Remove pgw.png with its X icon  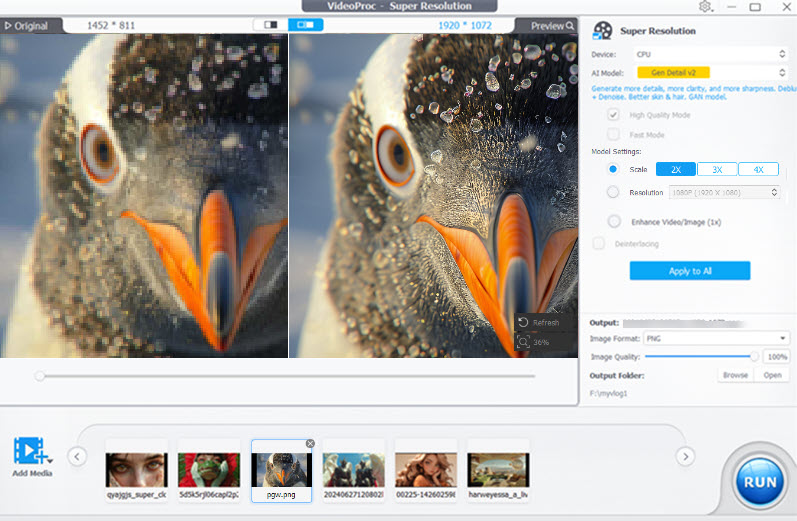tap(310, 444)
